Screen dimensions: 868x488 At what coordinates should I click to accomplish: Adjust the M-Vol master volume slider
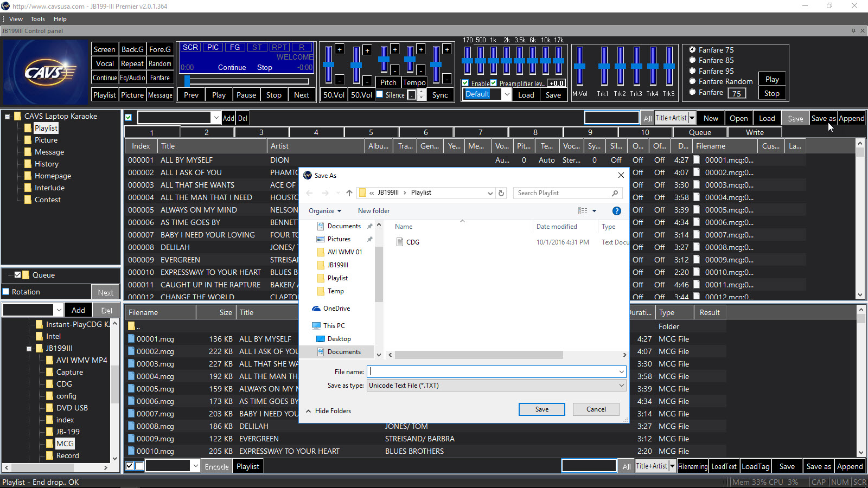coord(579,66)
